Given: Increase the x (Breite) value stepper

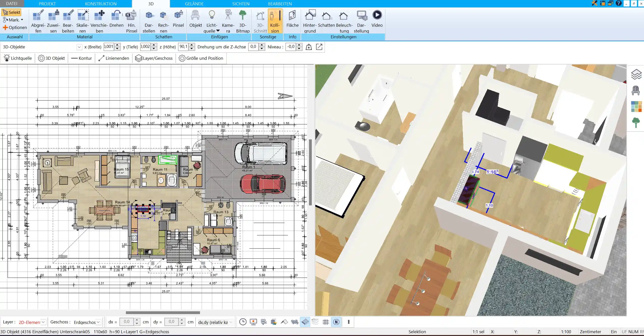Looking at the screenshot, I should tap(117, 45).
